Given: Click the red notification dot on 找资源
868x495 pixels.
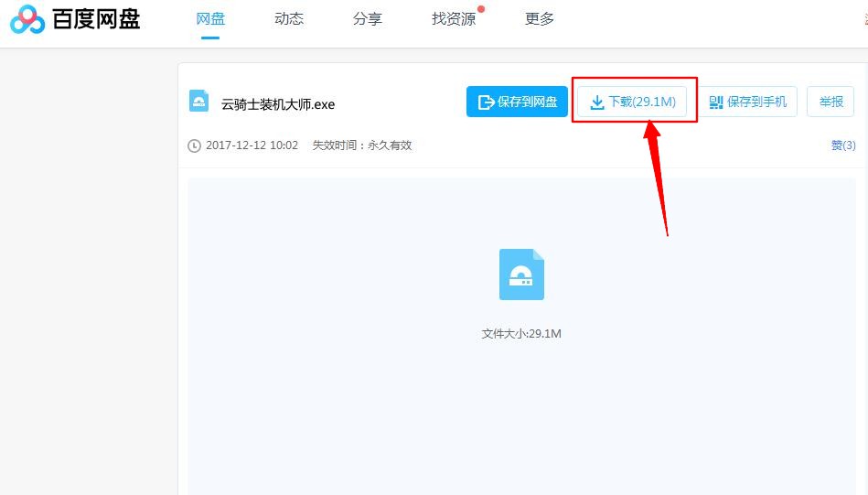Looking at the screenshot, I should click(x=481, y=9).
